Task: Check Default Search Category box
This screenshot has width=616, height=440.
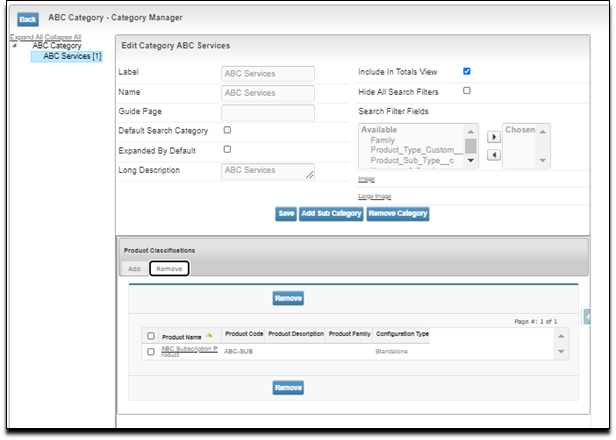Action: (x=227, y=130)
